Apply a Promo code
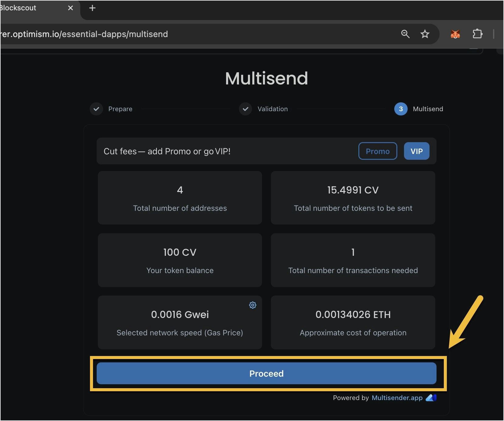This screenshot has width=504, height=421. (378, 151)
